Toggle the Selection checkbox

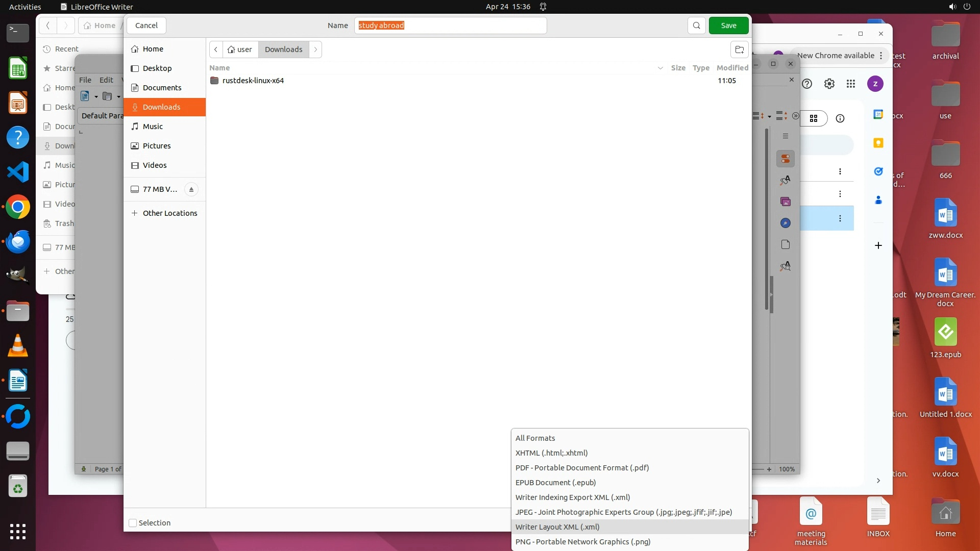pos(133,523)
